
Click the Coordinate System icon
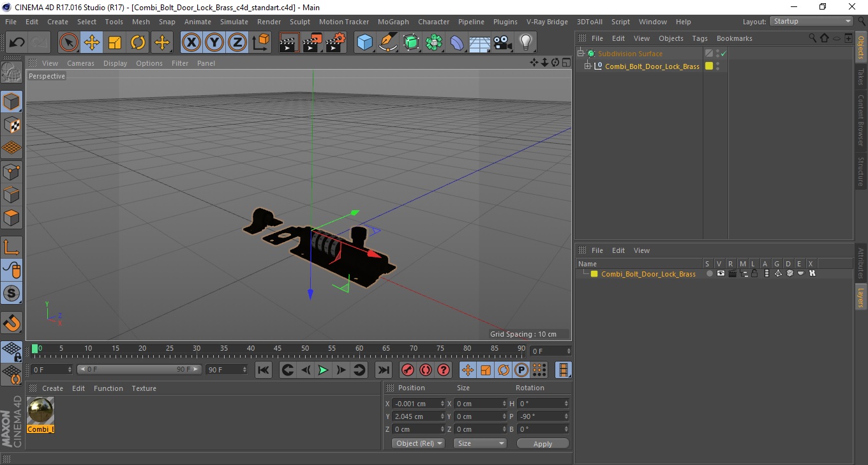tap(260, 43)
